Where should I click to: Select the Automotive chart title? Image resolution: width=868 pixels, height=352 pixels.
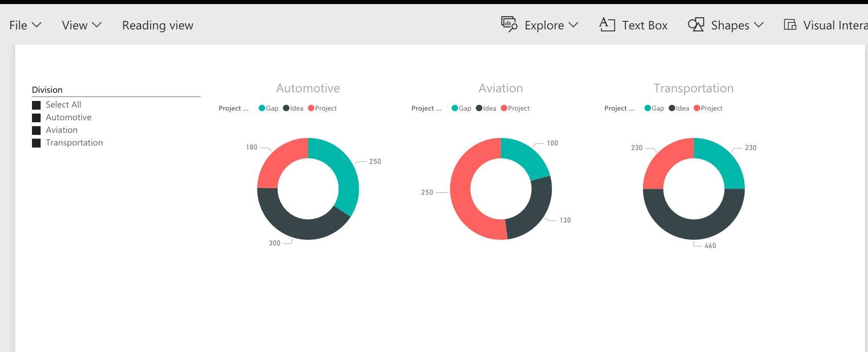click(308, 88)
